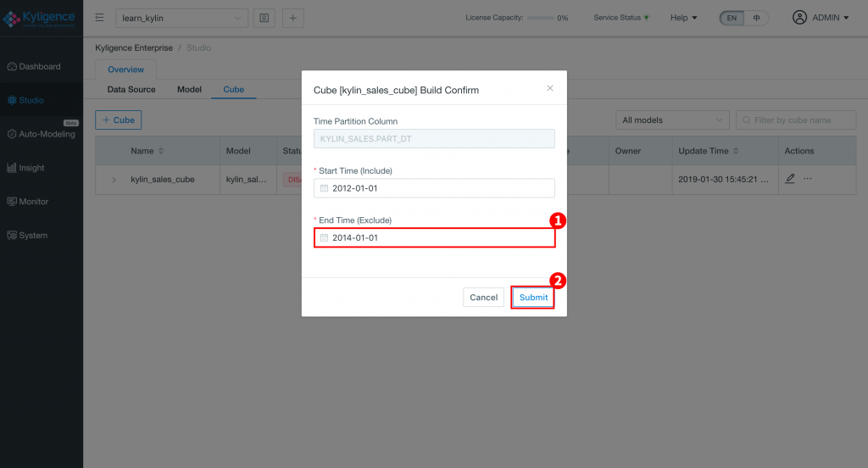Expand the kylin_sales_cube row
The height and width of the screenshot is (468, 868).
click(x=114, y=180)
